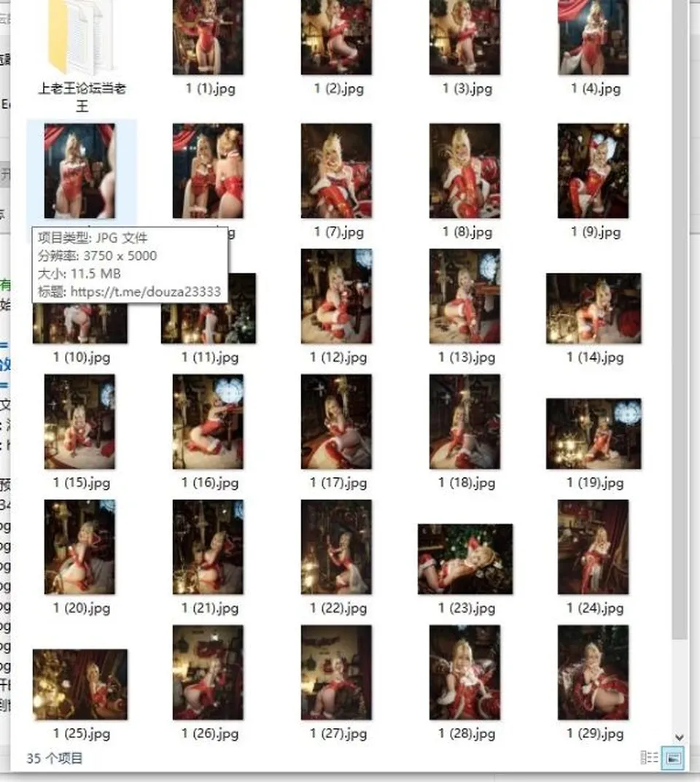
Task: Click the 1 (20).jpg label
Action: click(82, 608)
